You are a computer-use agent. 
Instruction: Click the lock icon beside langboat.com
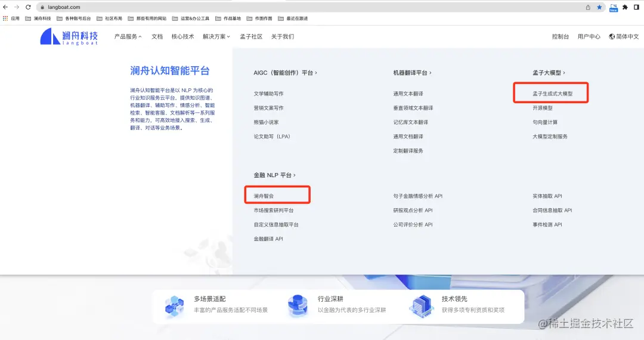42,7
